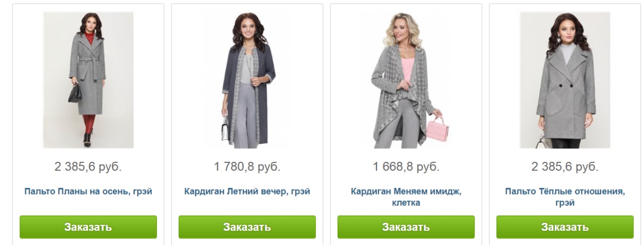View the Пальто Тёплые отношения product photo
The width and height of the screenshot is (644, 245).
pos(565,80)
